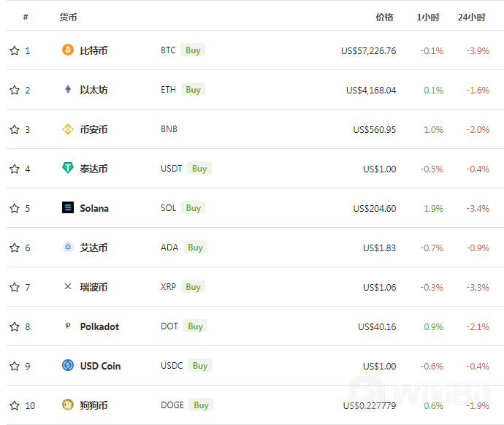
Task: Click the Ethereum diamond logo icon
Action: tap(68, 89)
